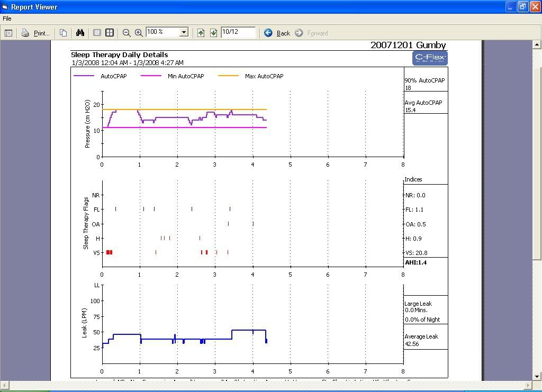The width and height of the screenshot is (542, 392).
Task: Click the date range '1/3/2008 12:04 AM - 1/3/2008 4:27 AM'
Action: point(128,63)
